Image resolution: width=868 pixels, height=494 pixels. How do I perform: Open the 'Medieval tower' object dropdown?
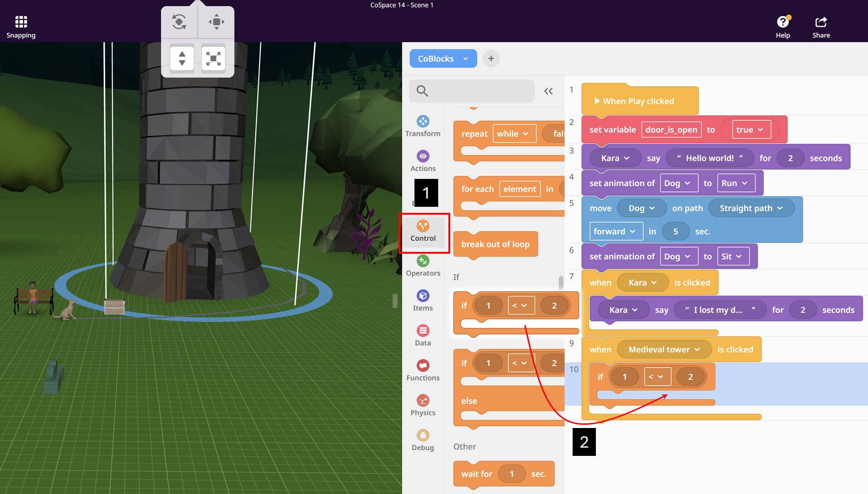coord(664,349)
